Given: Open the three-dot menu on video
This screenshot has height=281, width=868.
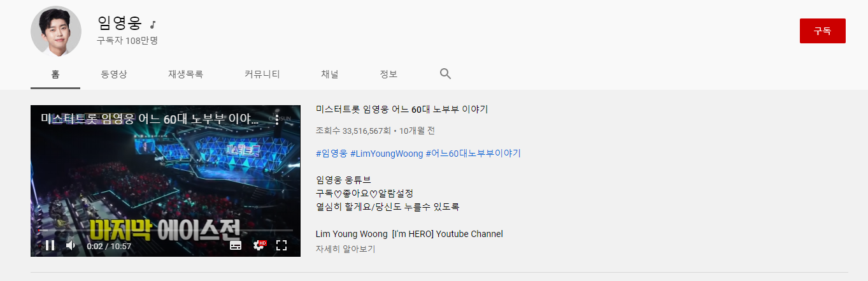Looking at the screenshot, I should 277,119.
